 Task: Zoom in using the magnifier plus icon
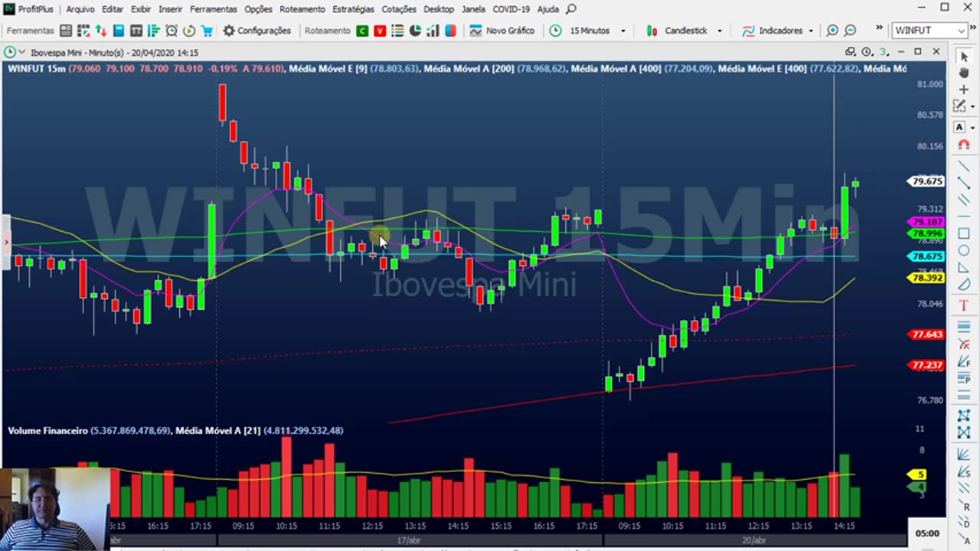(832, 31)
